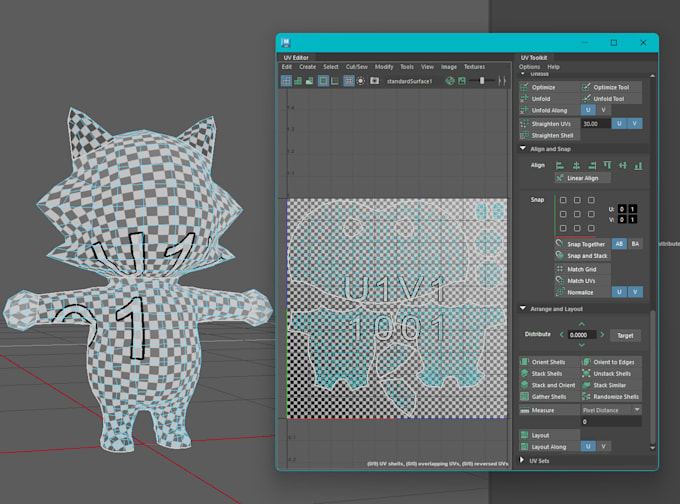Screen dimensions: 680x504
Task: Toggle the V button next to Layout Along
Action: (x=603, y=446)
